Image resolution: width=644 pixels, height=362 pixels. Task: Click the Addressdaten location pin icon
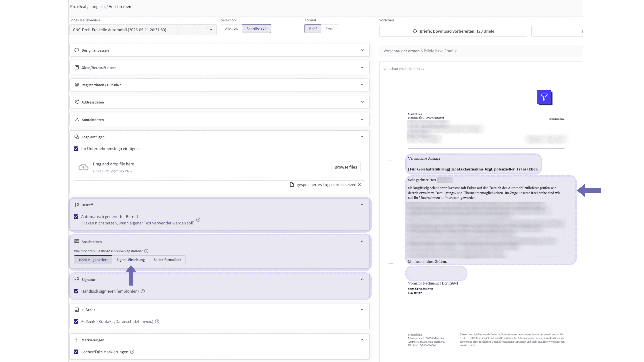tap(77, 102)
